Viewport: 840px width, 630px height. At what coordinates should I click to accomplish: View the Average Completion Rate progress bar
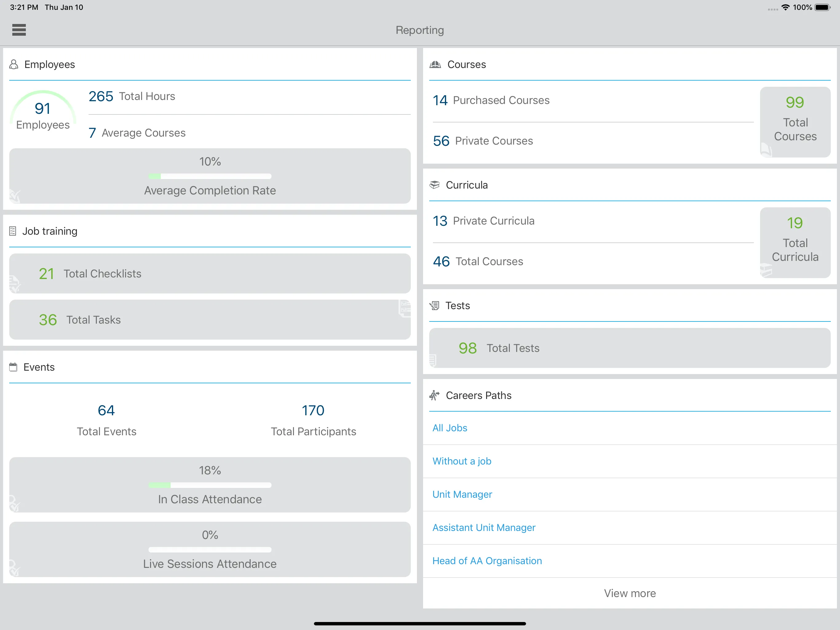click(209, 175)
